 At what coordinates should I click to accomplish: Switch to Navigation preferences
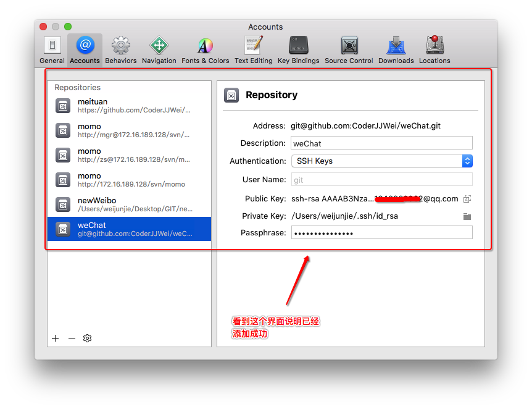click(159, 50)
